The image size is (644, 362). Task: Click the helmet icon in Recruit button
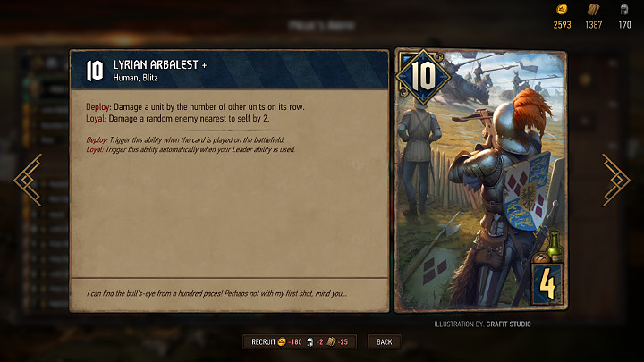click(310, 341)
